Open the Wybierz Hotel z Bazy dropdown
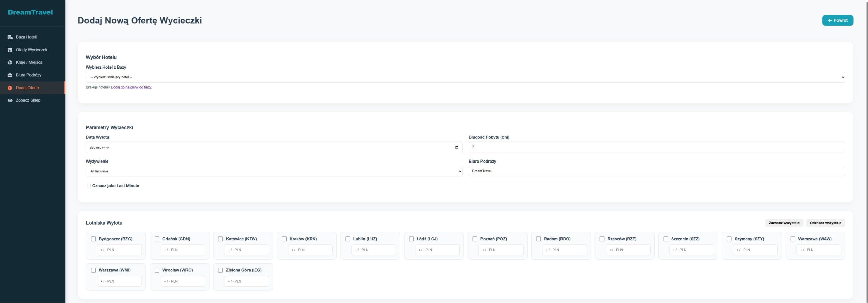This screenshot has width=868, height=303. [465, 77]
